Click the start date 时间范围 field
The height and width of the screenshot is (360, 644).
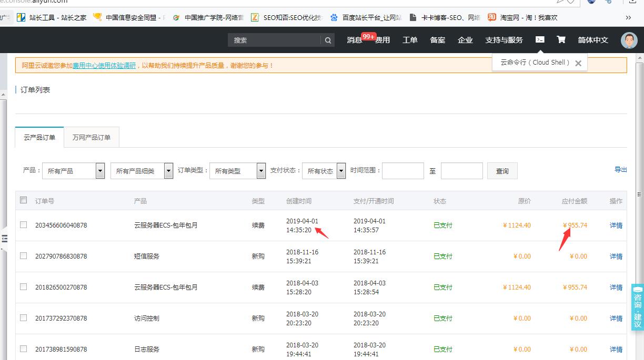tap(403, 171)
